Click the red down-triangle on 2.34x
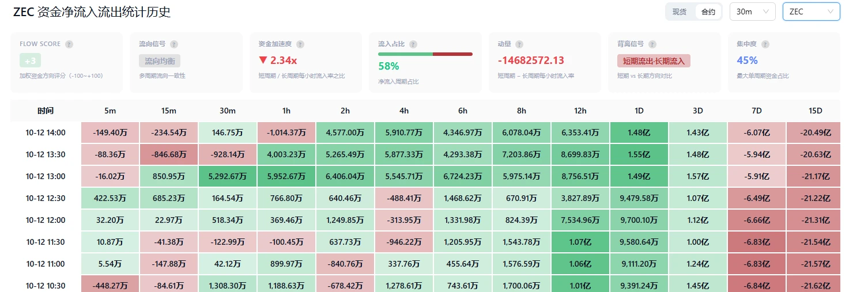Image resolution: width=868 pixels, height=292 pixels. click(x=263, y=60)
